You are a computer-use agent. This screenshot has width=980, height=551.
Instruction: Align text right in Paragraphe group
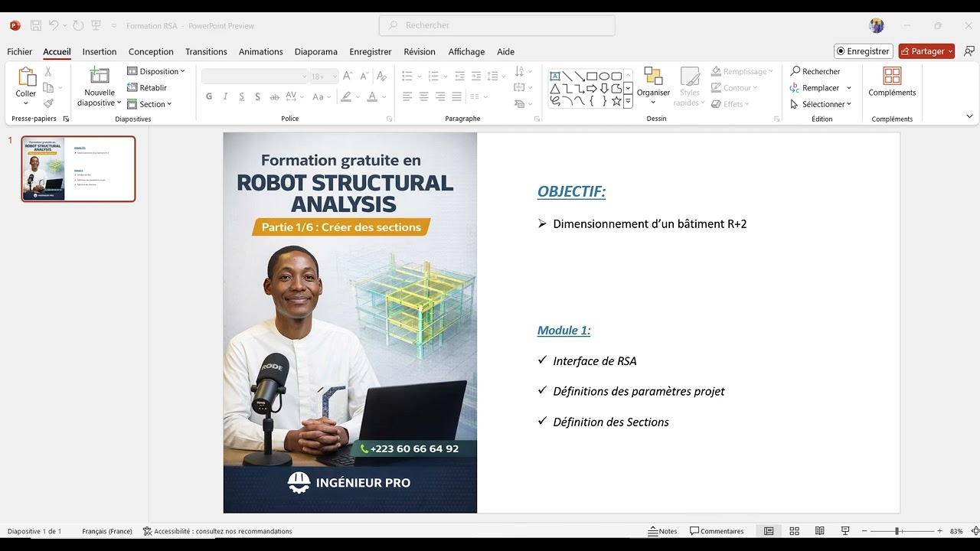tap(440, 96)
